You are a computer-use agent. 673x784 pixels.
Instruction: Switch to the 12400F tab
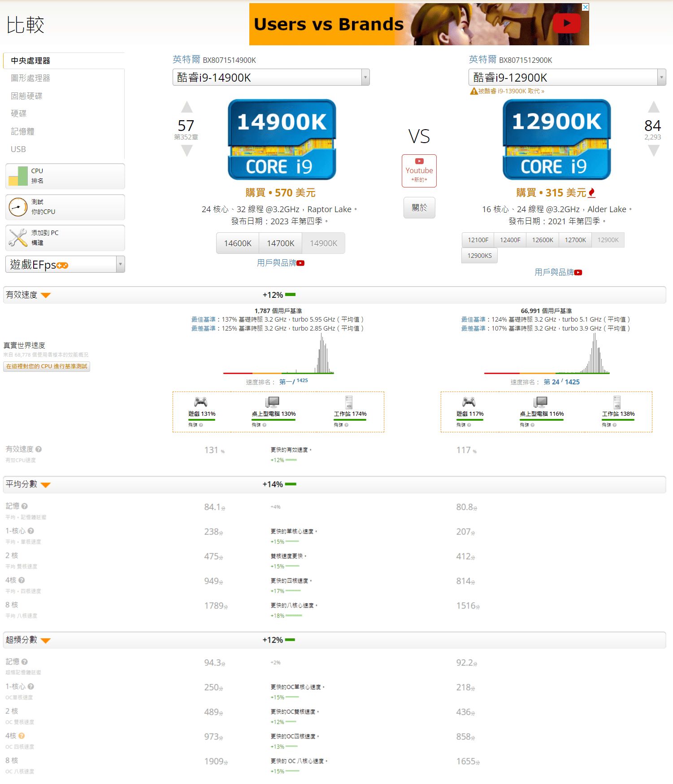[x=510, y=240]
